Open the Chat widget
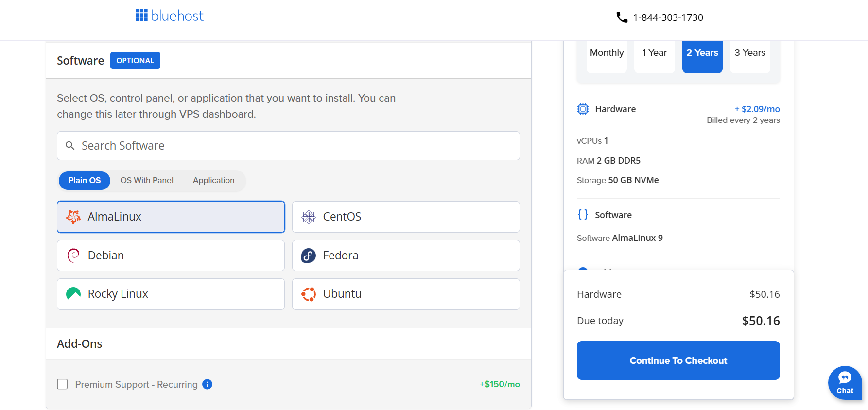This screenshot has width=868, height=410. [x=845, y=383]
